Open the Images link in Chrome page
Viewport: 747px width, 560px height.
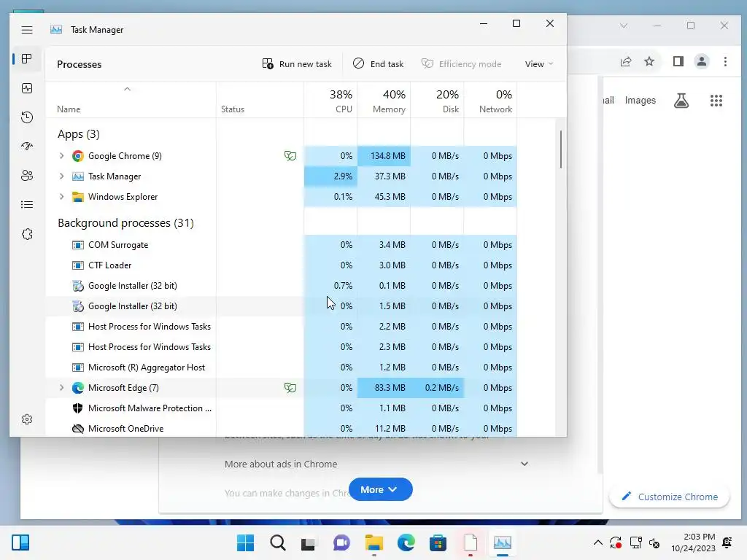pyautogui.click(x=640, y=101)
